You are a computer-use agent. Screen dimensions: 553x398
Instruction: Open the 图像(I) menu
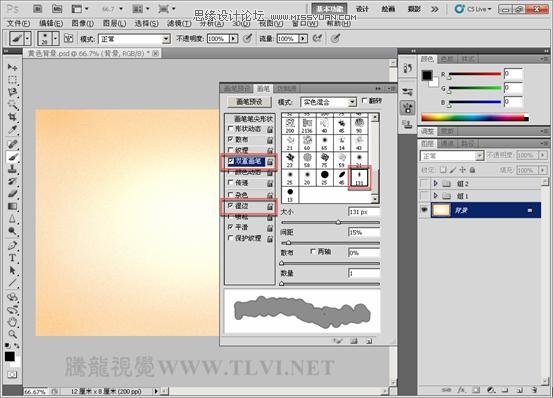click(83, 23)
